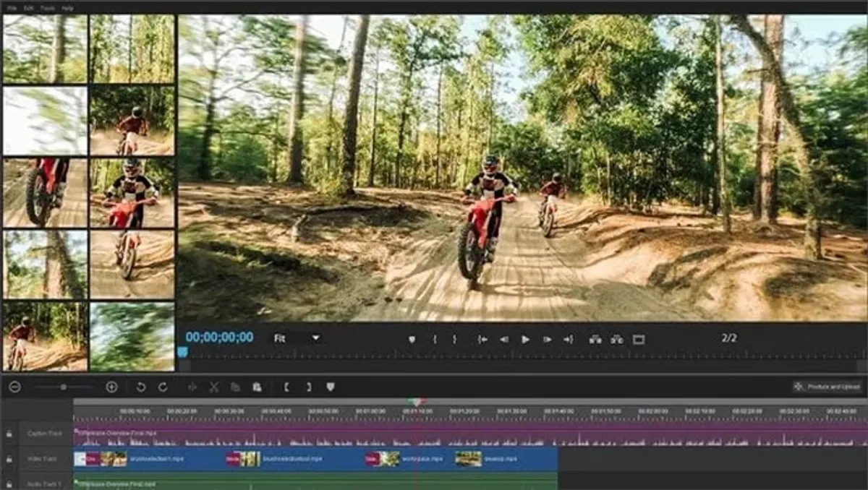Image resolution: width=868 pixels, height=490 pixels.
Task: Zoom out the timeline with the minus icon
Action: (x=14, y=387)
